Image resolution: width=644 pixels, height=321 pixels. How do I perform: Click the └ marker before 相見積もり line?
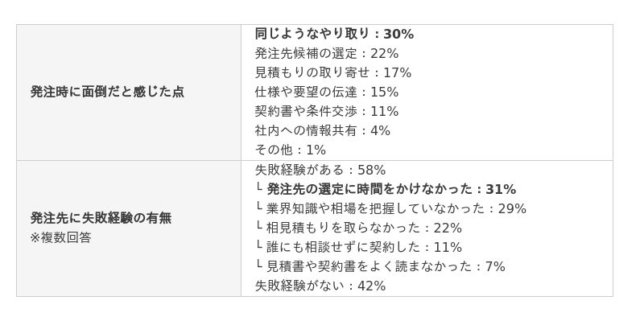click(x=258, y=227)
